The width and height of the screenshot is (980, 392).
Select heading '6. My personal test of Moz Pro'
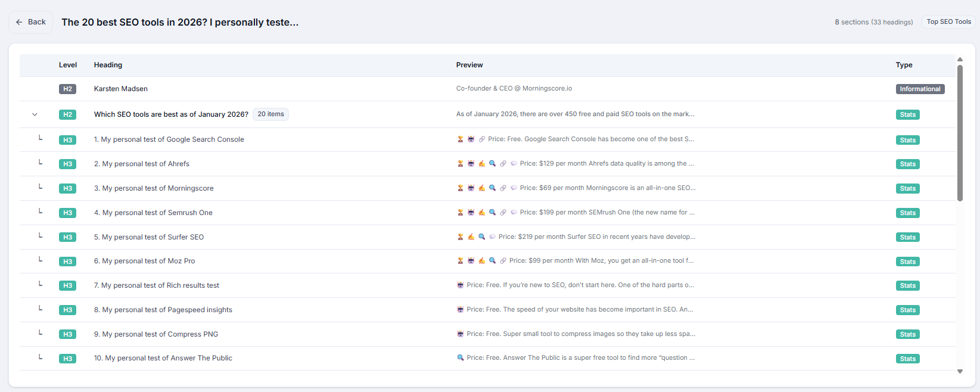(144, 261)
